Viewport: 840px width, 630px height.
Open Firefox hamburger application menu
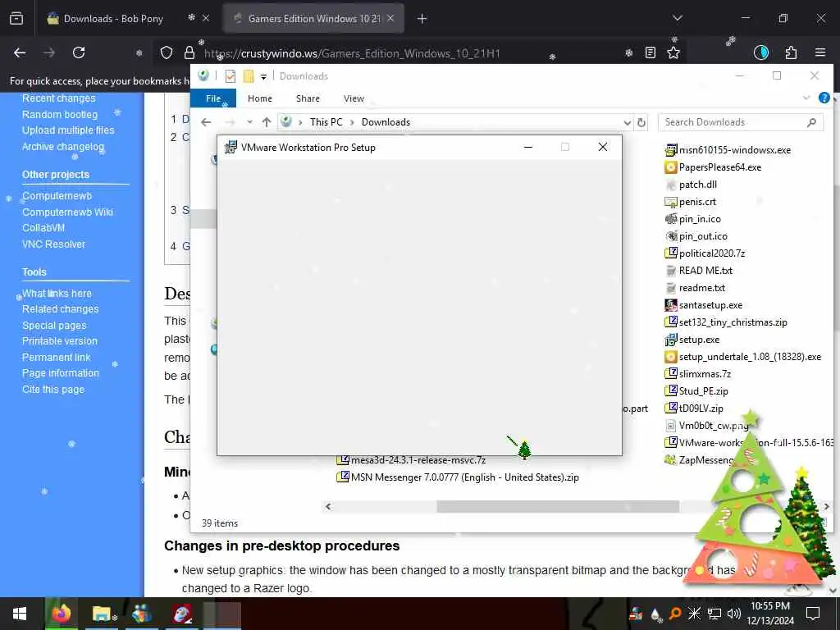pyautogui.click(x=820, y=52)
